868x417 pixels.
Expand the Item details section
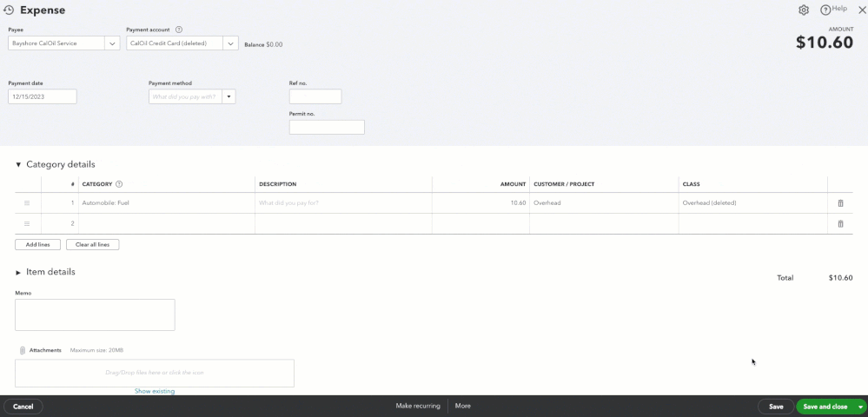(x=18, y=273)
